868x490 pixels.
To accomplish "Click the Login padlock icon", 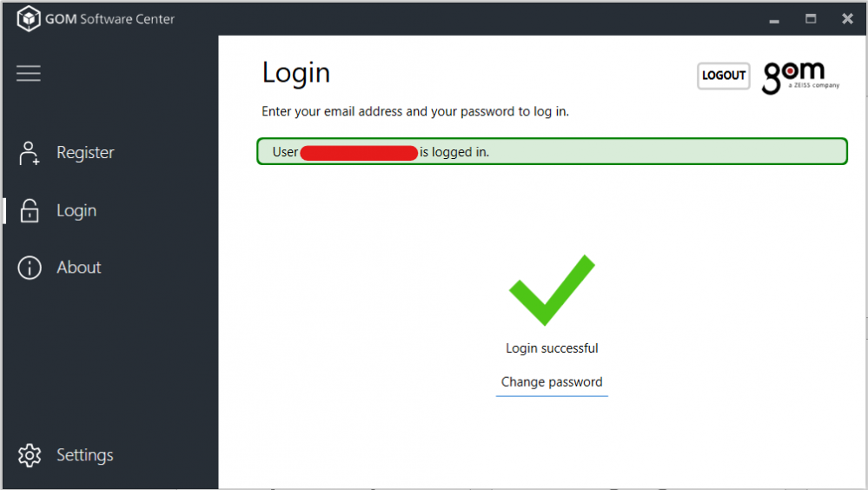I will [x=30, y=210].
